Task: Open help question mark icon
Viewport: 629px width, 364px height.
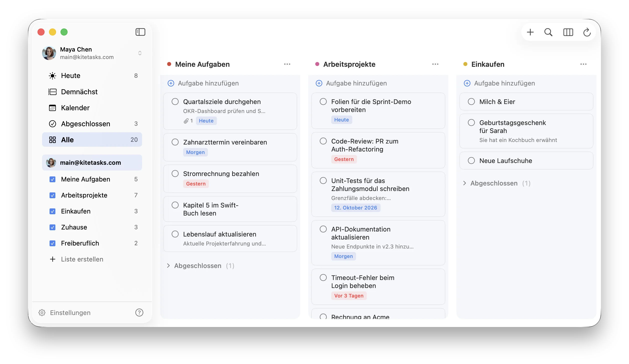Action: coord(139,312)
